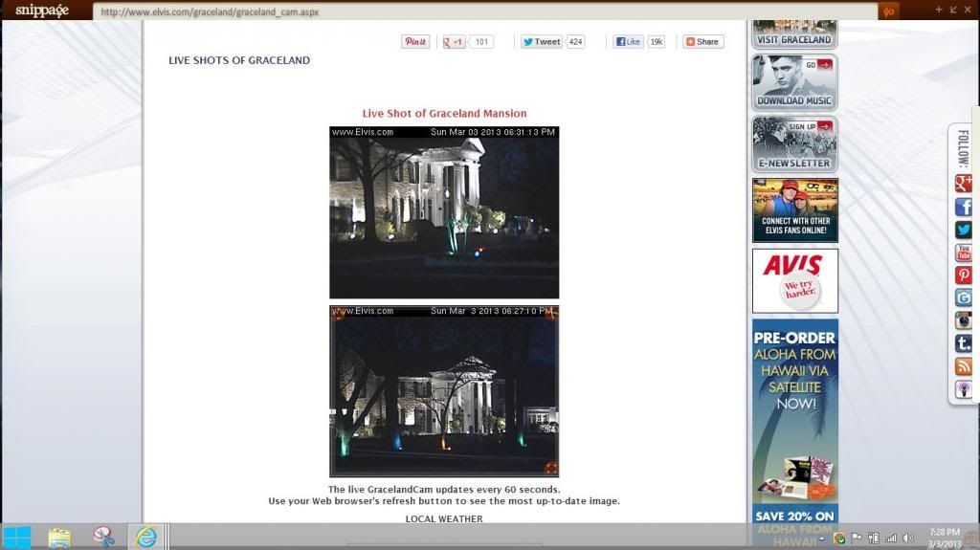
Task: Click the Avis advertisement
Action: tap(795, 280)
